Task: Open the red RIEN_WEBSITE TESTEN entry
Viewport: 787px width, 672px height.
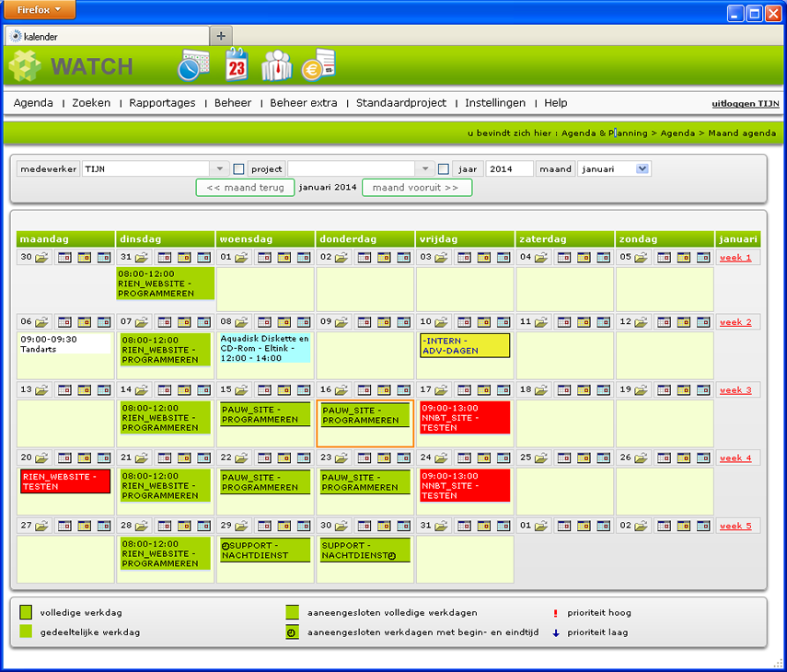Action: pyautogui.click(x=65, y=481)
